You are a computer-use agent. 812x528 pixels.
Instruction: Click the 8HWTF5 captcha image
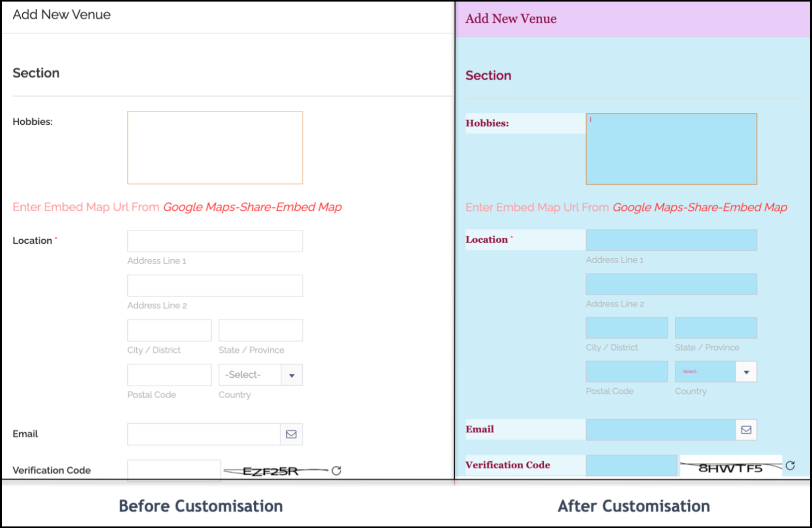731,466
